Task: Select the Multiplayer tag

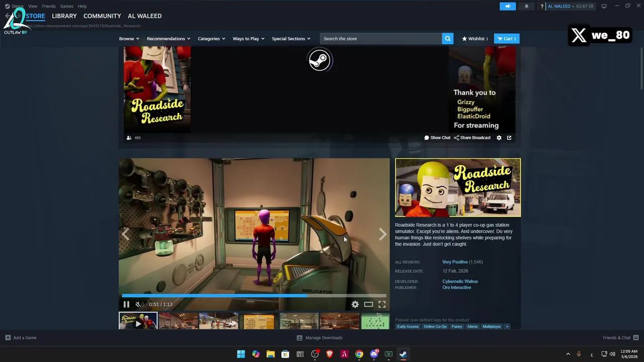Action: pyautogui.click(x=492, y=327)
